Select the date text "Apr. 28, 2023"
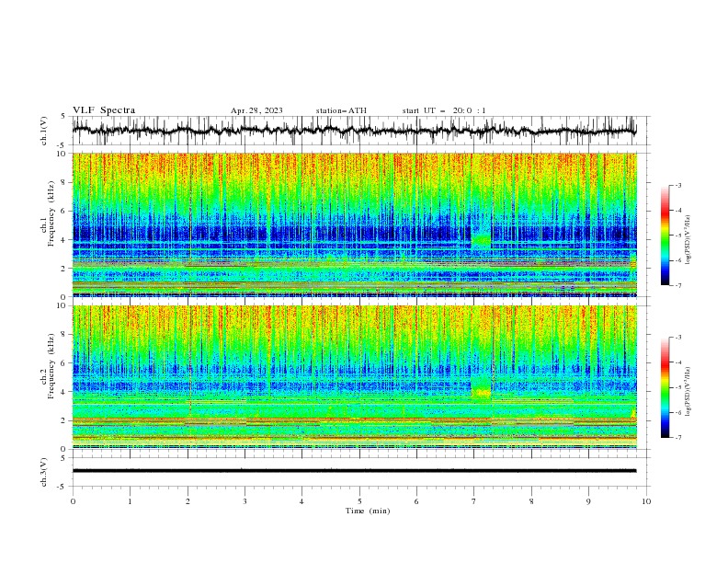Viewport: 728px width, 563px height. tap(256, 110)
